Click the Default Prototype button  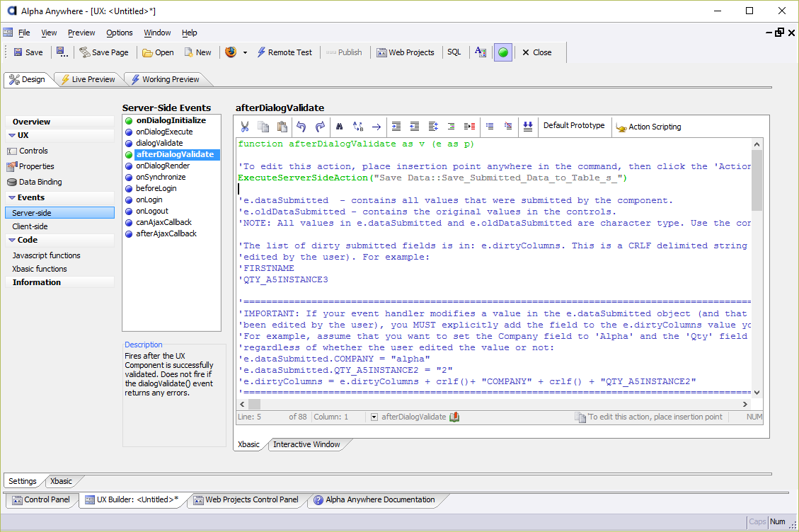(574, 125)
